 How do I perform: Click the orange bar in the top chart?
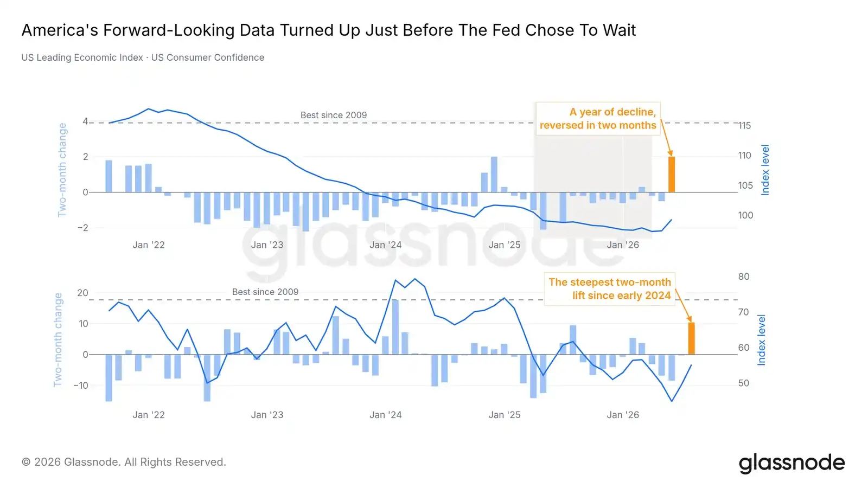(672, 175)
